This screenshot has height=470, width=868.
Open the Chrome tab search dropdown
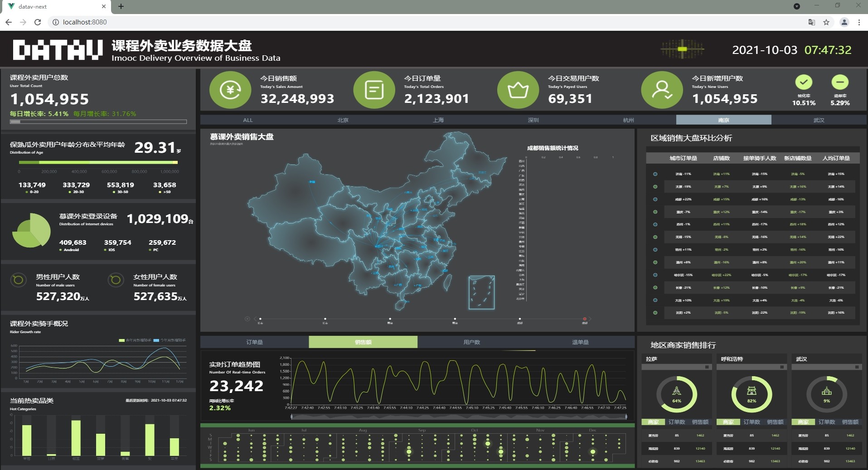797,6
